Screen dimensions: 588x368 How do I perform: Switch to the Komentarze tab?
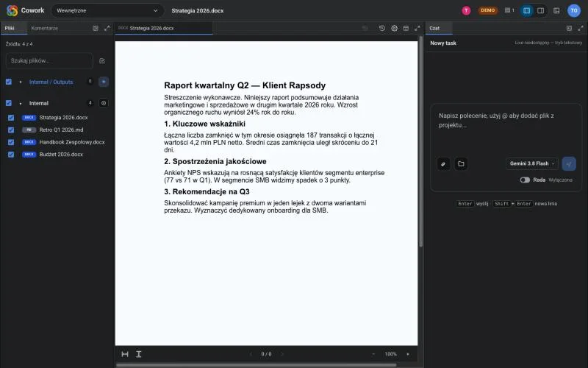tap(45, 28)
